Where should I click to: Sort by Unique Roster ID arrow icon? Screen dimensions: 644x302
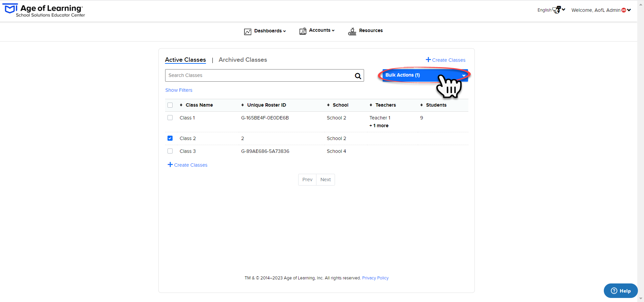(x=242, y=105)
